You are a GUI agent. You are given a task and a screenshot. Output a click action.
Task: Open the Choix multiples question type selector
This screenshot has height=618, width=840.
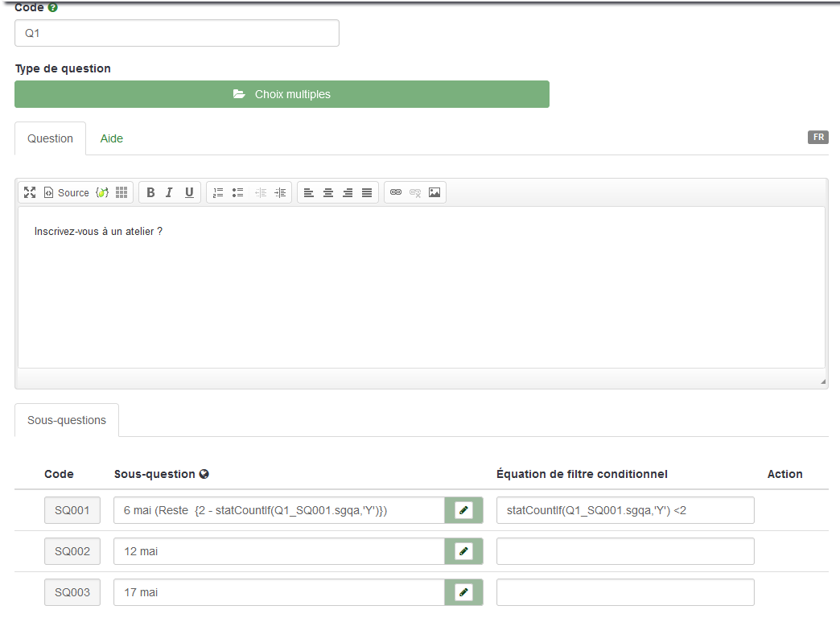[x=282, y=94]
